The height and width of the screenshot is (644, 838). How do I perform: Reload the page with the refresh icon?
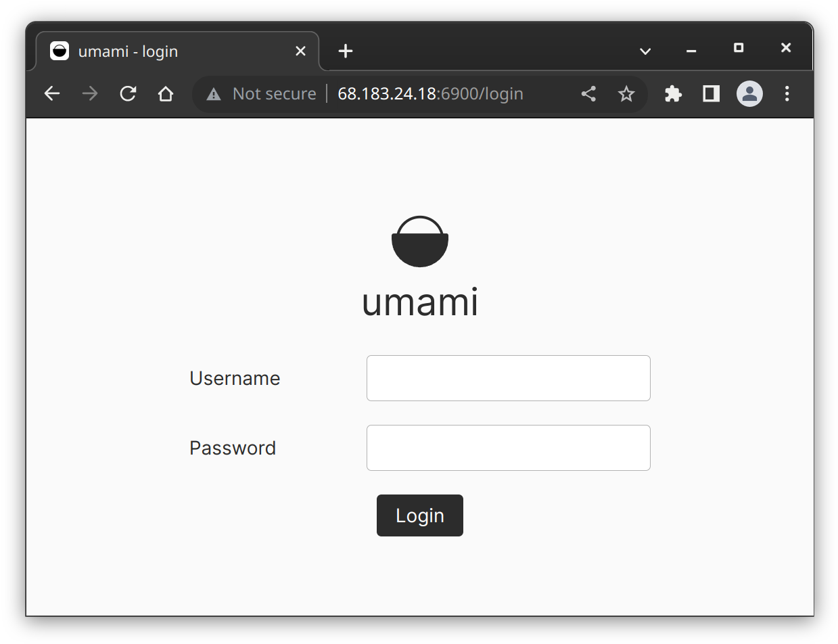click(128, 94)
